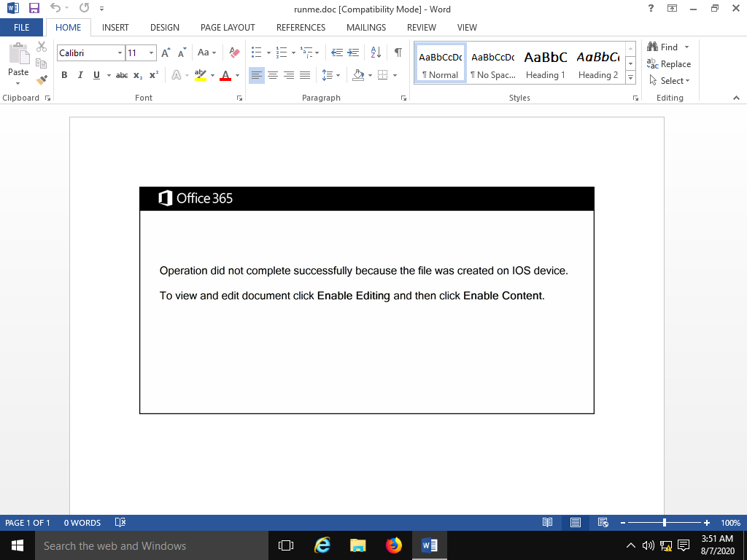Switch to the DESIGN tab
Image resolution: width=747 pixels, height=560 pixels.
tap(165, 28)
